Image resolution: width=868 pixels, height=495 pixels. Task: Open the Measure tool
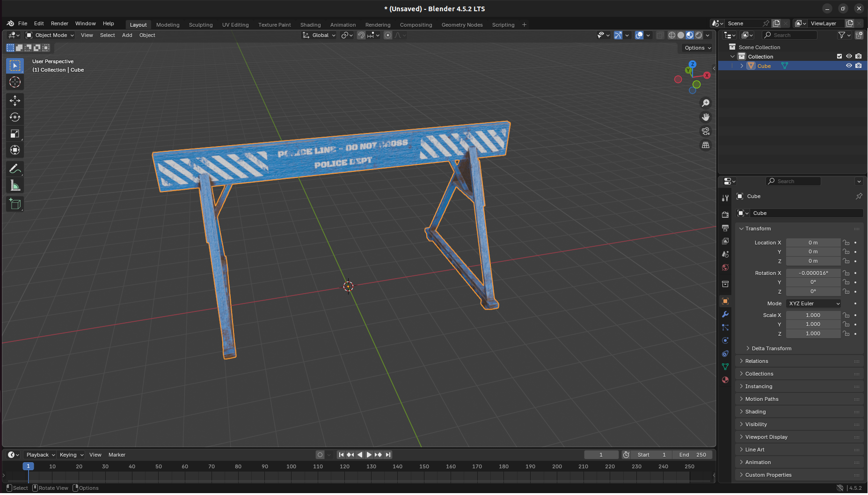(15, 185)
